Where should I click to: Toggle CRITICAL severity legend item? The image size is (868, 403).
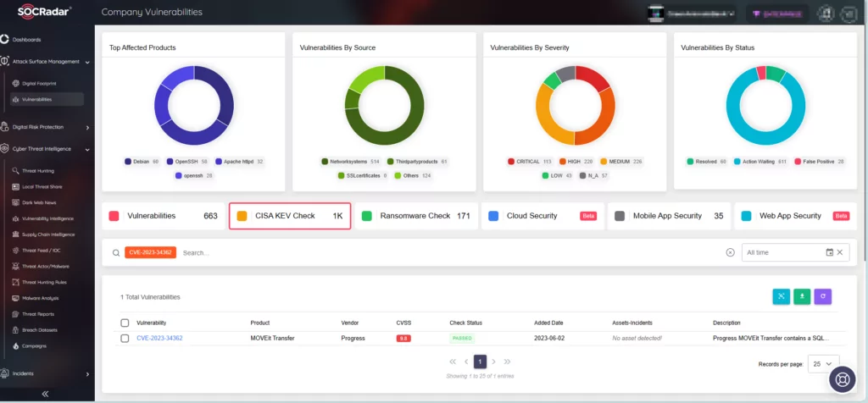point(530,162)
